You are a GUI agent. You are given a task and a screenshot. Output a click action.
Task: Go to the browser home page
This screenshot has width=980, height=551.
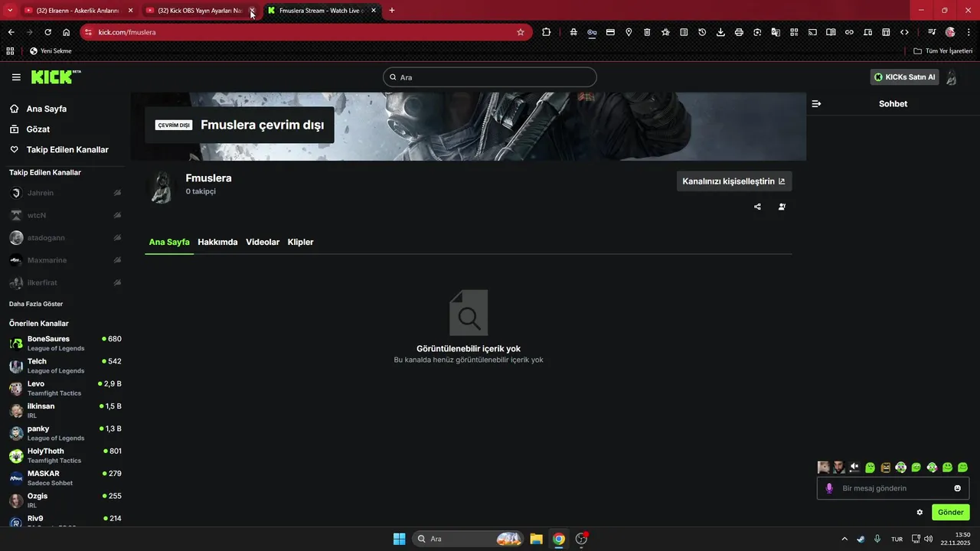tap(67, 32)
